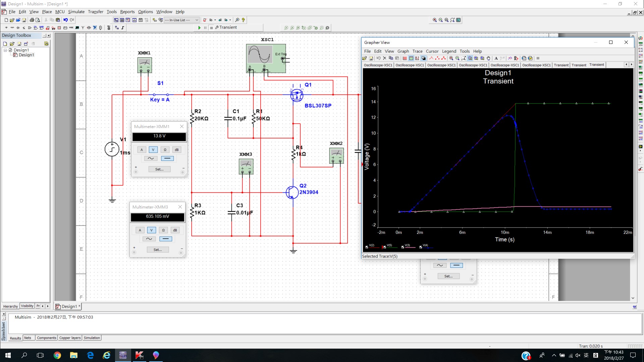Click the Design1 sheet tab at bottom

pyautogui.click(x=67, y=306)
